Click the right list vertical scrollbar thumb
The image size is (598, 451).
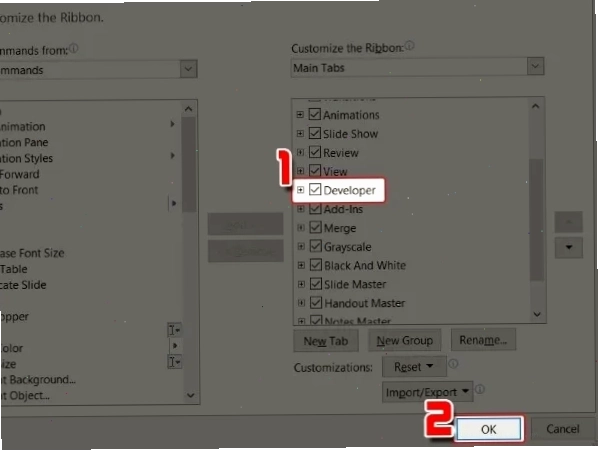[536, 220]
